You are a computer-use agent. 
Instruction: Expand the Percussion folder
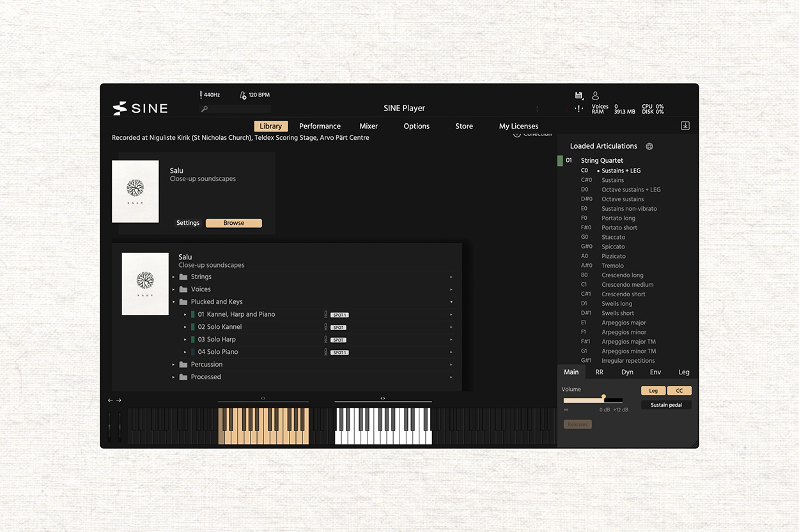click(x=173, y=364)
